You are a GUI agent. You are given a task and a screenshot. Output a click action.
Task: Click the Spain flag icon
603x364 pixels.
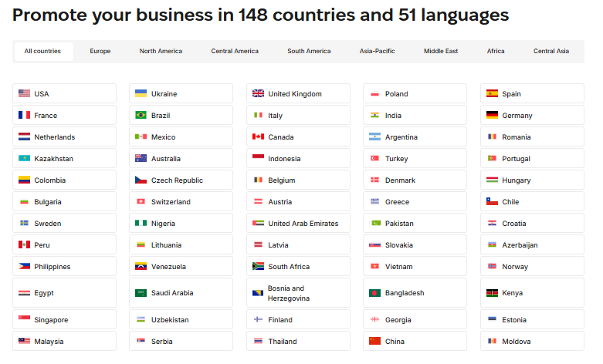[x=492, y=93]
